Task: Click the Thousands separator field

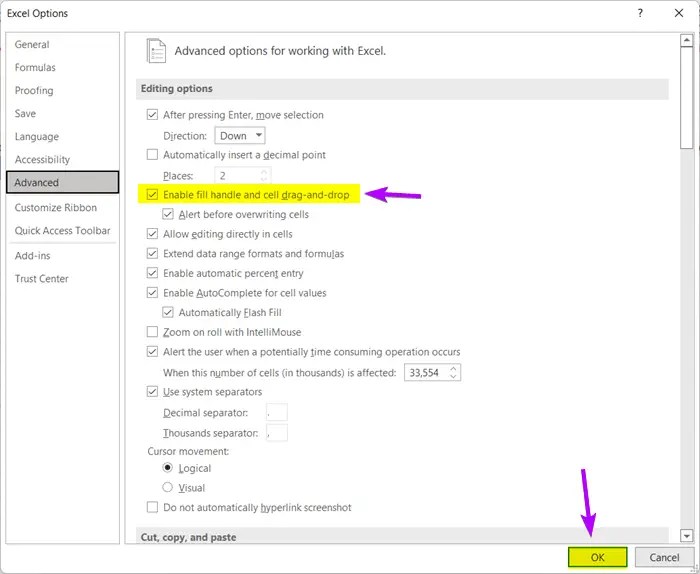Action: coord(276,433)
